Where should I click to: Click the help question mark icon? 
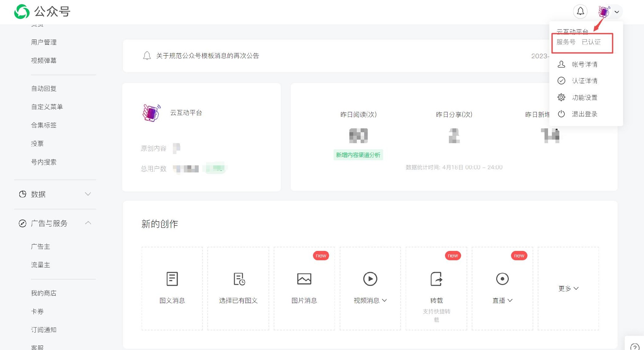click(x=634, y=347)
